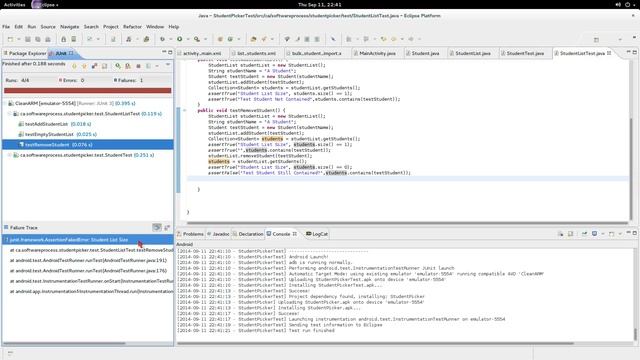Click the Eclipse app menu in top bar
This screenshot has height=360, width=640.
45,5
